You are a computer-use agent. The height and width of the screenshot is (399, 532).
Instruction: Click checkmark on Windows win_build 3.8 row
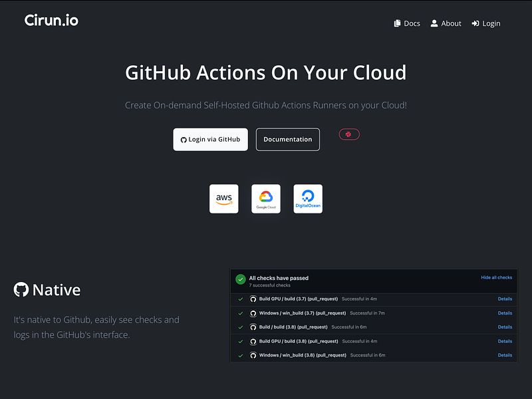(241, 356)
